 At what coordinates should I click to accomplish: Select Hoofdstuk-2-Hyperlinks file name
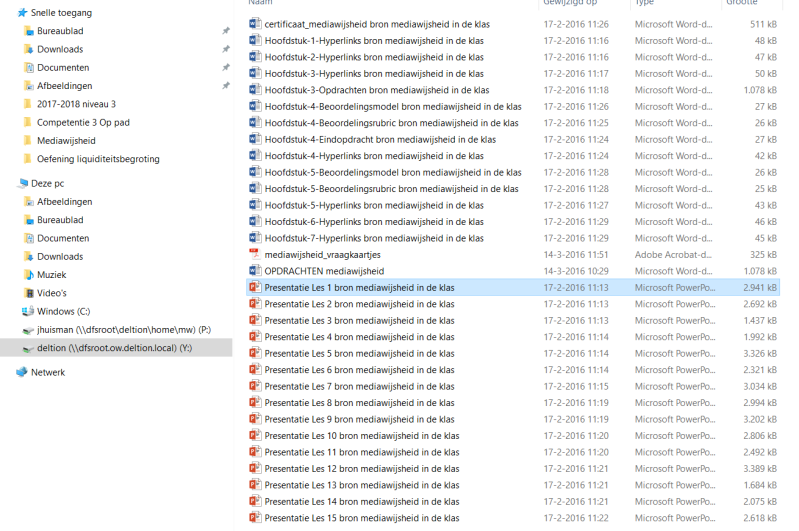[374, 57]
